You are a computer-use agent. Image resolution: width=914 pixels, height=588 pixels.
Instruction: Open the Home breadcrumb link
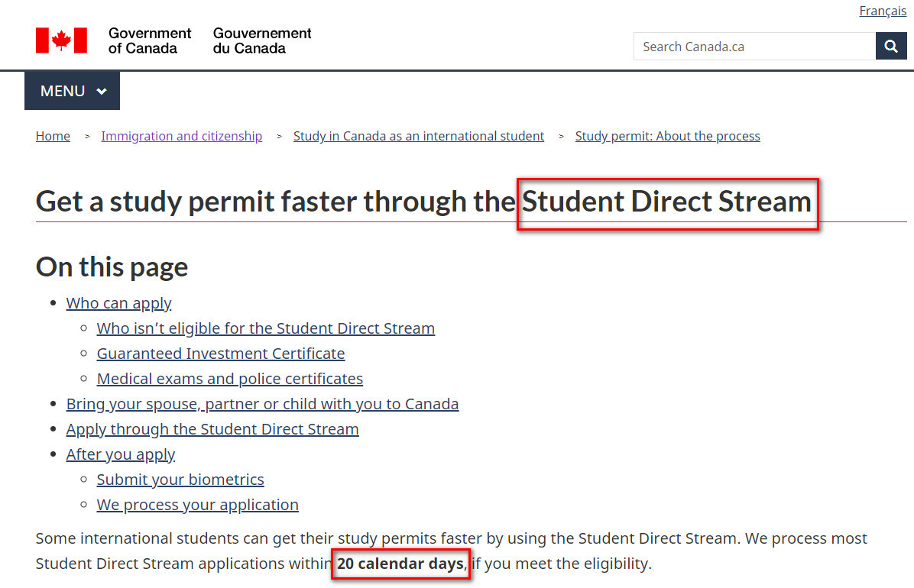(x=53, y=136)
